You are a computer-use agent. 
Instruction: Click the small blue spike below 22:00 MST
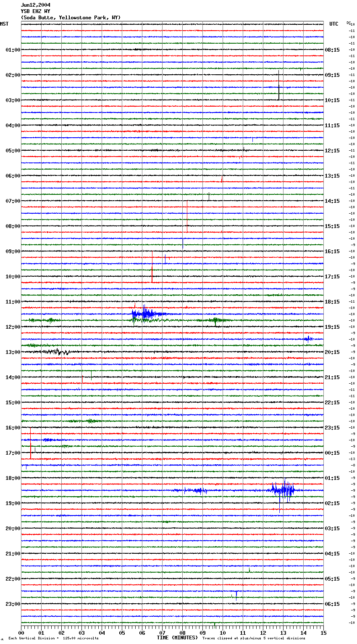(x=236, y=595)
